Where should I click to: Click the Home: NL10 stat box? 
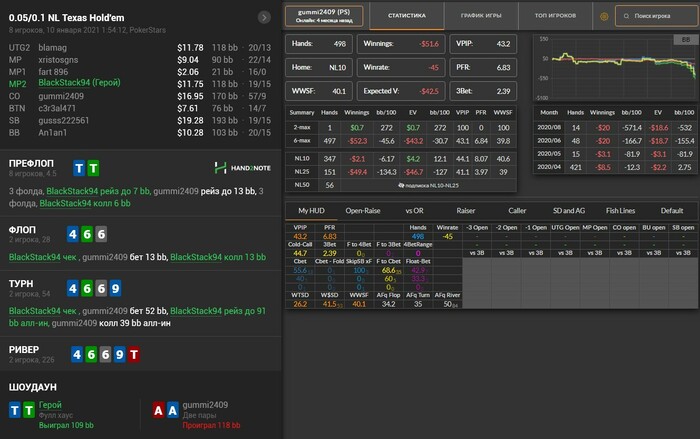tap(319, 67)
